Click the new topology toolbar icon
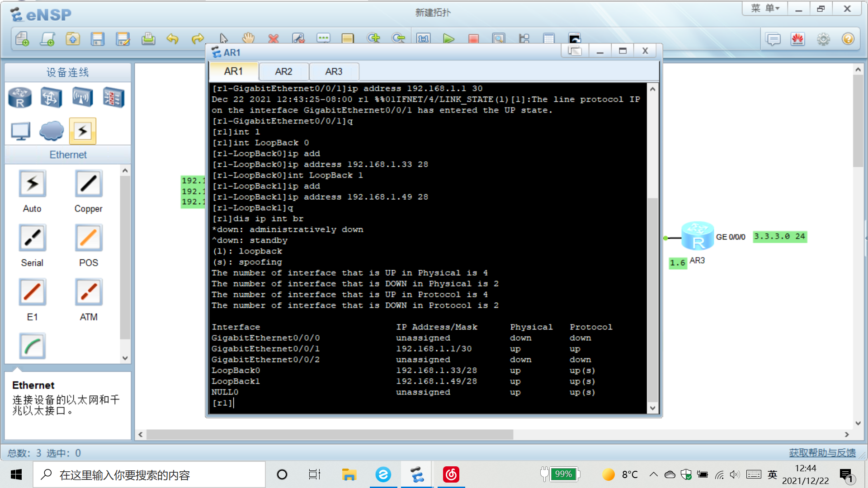 click(x=22, y=39)
